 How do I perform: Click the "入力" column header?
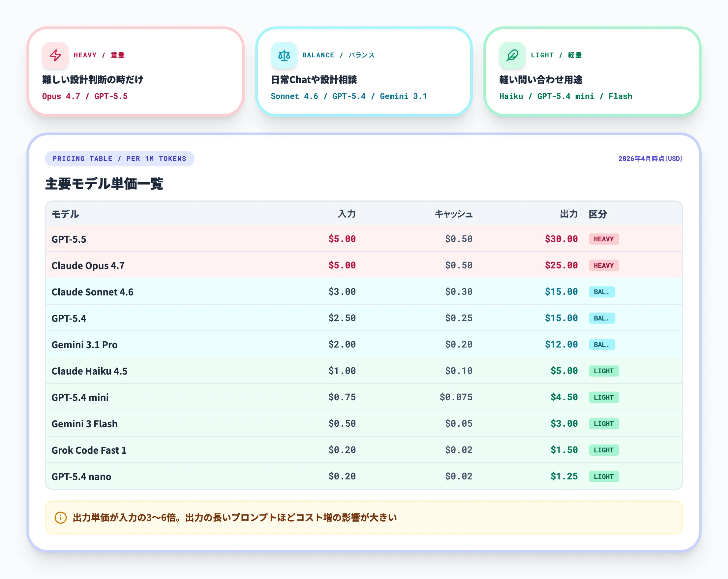tap(347, 214)
